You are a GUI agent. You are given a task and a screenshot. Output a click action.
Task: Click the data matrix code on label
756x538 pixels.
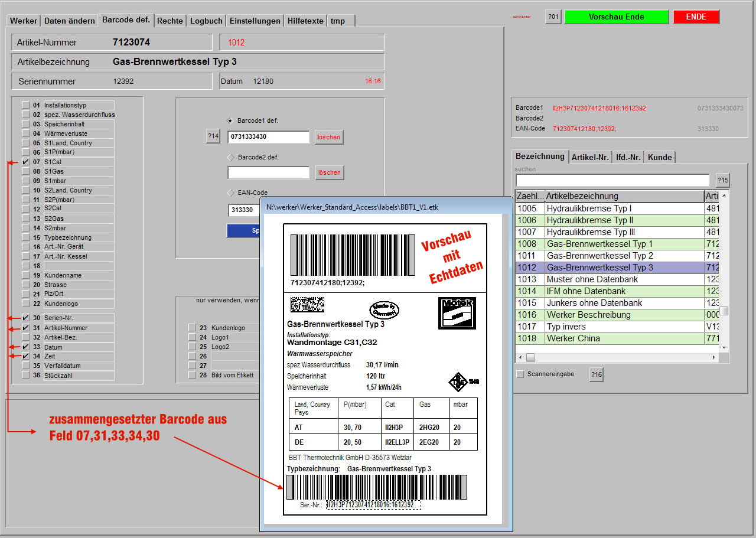point(307,305)
